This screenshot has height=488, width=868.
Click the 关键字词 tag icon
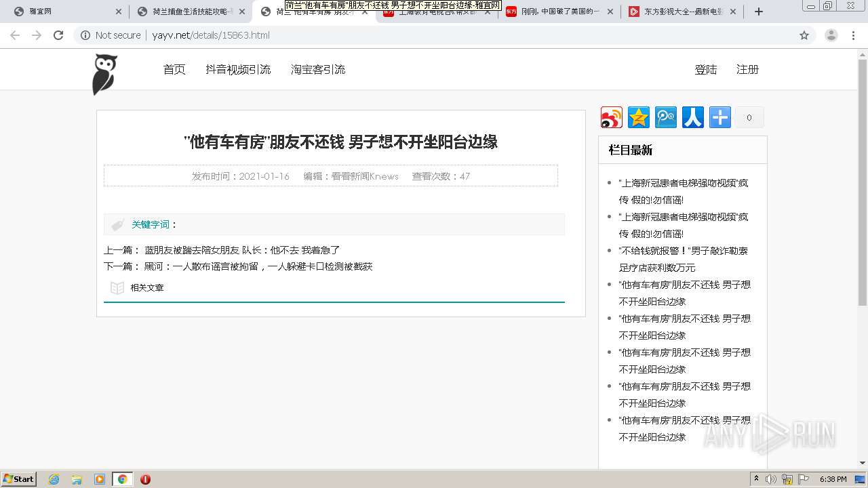tap(118, 224)
